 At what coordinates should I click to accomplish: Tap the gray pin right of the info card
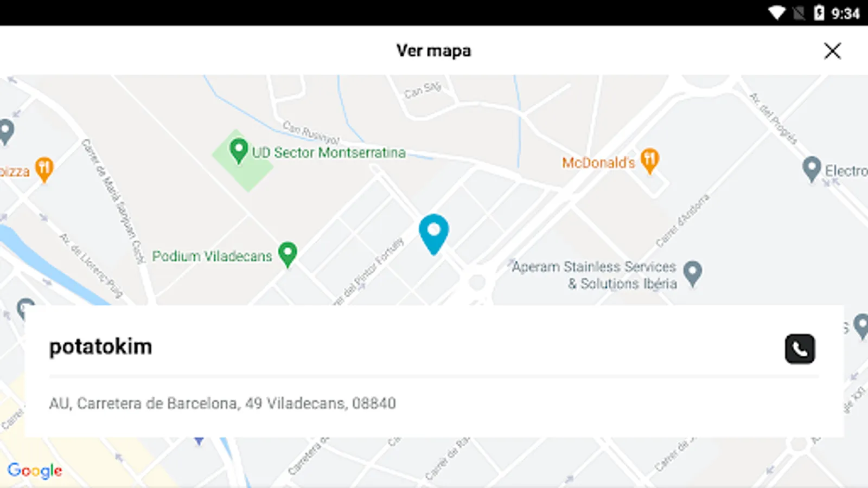tap(861, 326)
